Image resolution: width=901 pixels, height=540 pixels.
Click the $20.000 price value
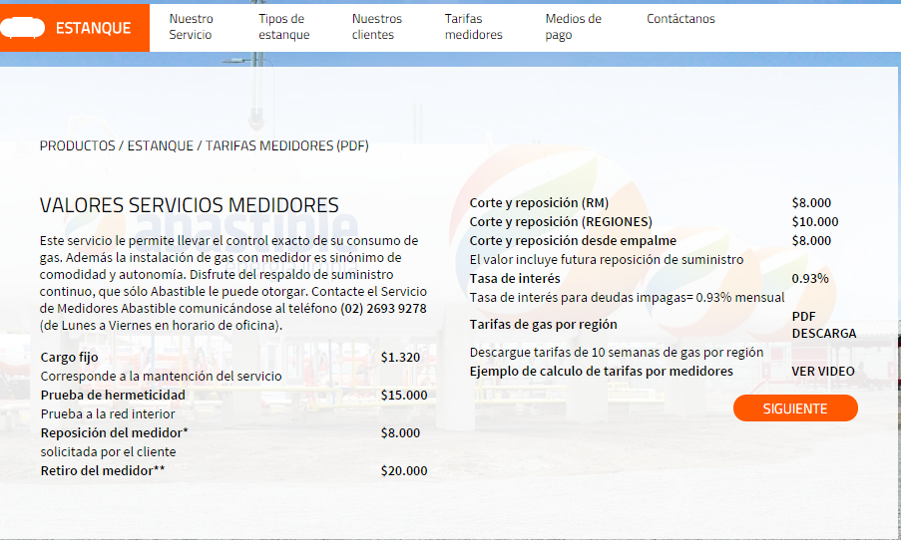click(404, 471)
